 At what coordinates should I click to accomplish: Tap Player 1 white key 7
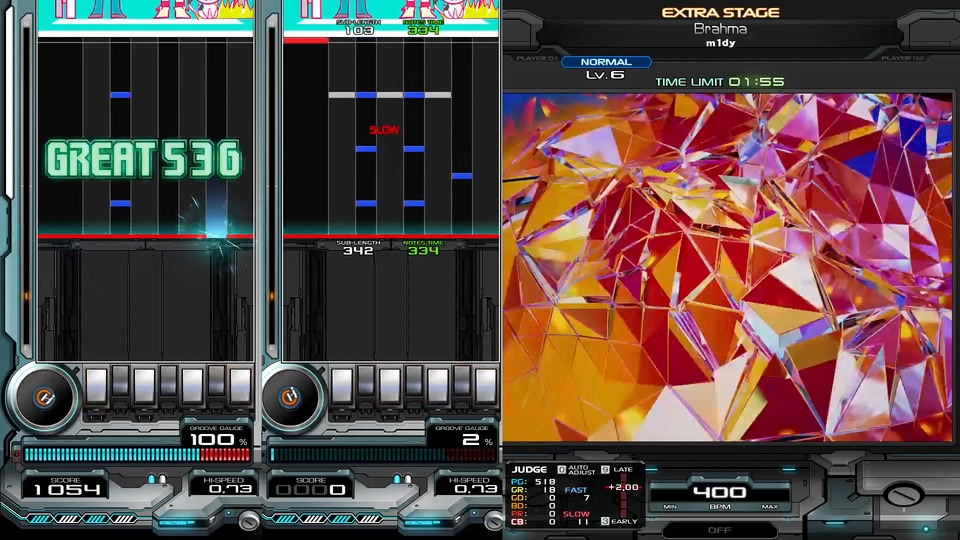click(240, 386)
